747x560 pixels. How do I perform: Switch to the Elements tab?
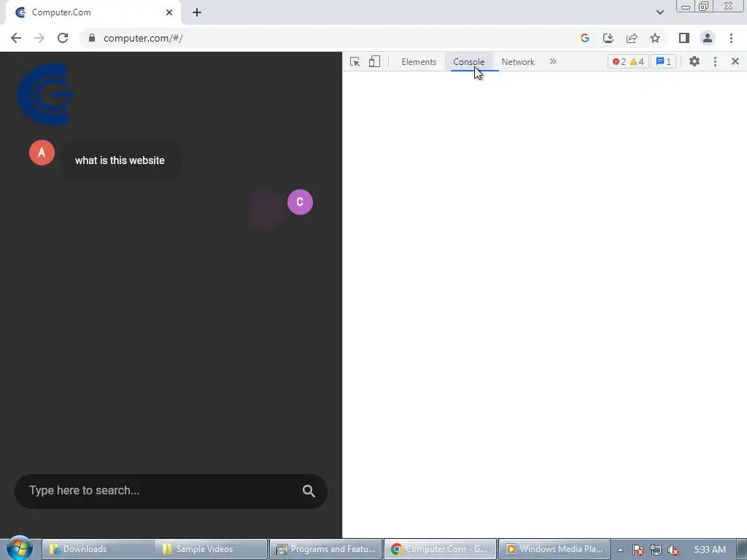(x=419, y=62)
